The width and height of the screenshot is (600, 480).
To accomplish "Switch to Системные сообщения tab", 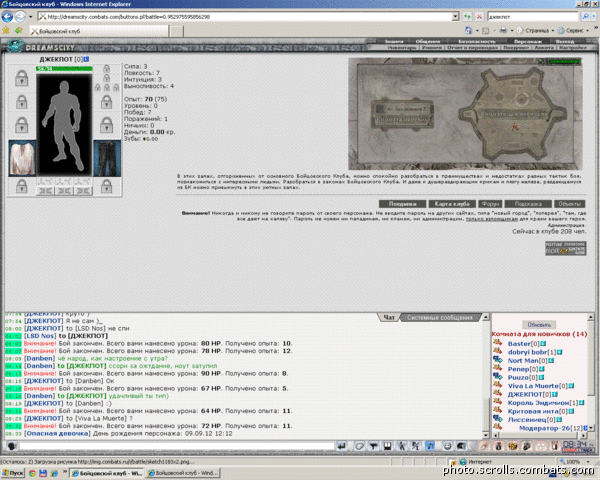I will (x=439, y=317).
